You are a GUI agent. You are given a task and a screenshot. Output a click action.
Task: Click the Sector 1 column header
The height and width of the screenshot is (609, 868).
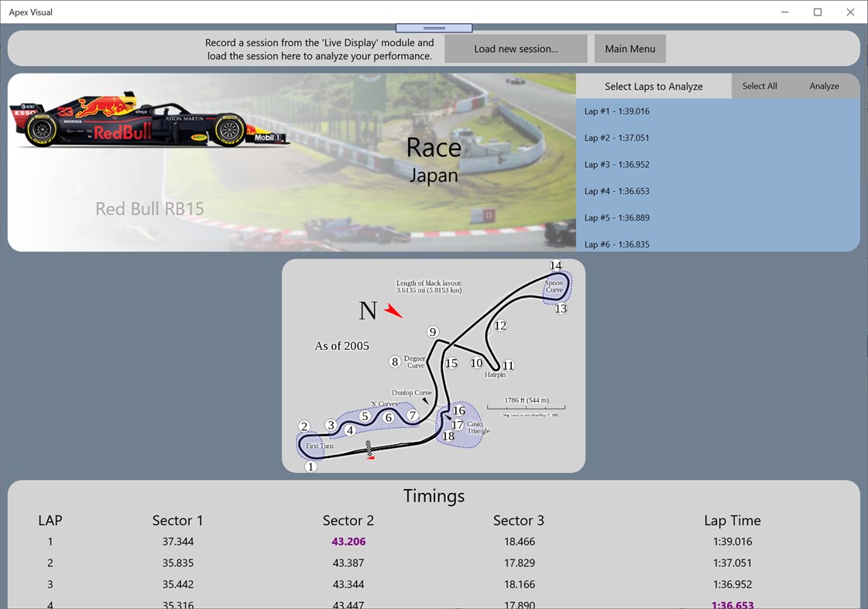177,521
